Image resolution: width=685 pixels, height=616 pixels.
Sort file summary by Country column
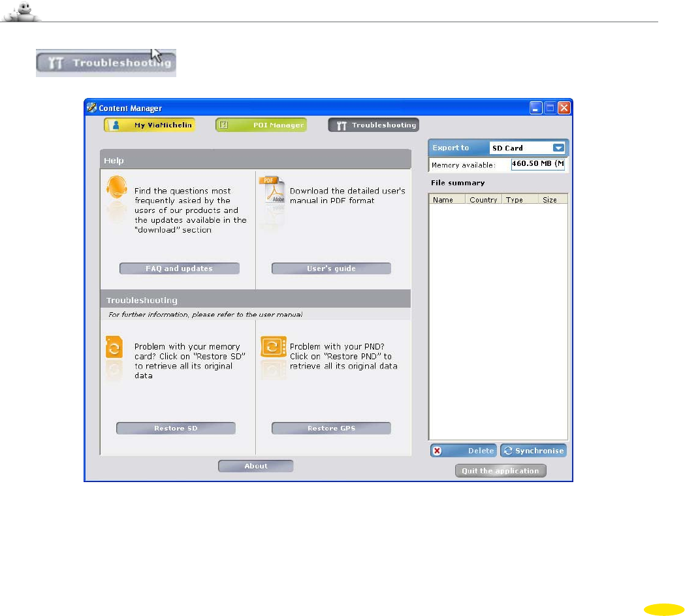click(483, 200)
